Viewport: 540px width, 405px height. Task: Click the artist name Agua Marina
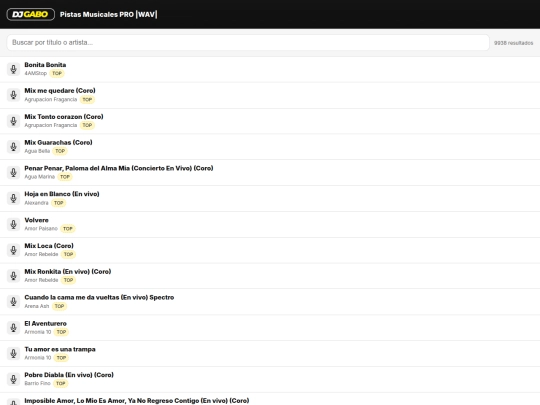(x=40, y=177)
